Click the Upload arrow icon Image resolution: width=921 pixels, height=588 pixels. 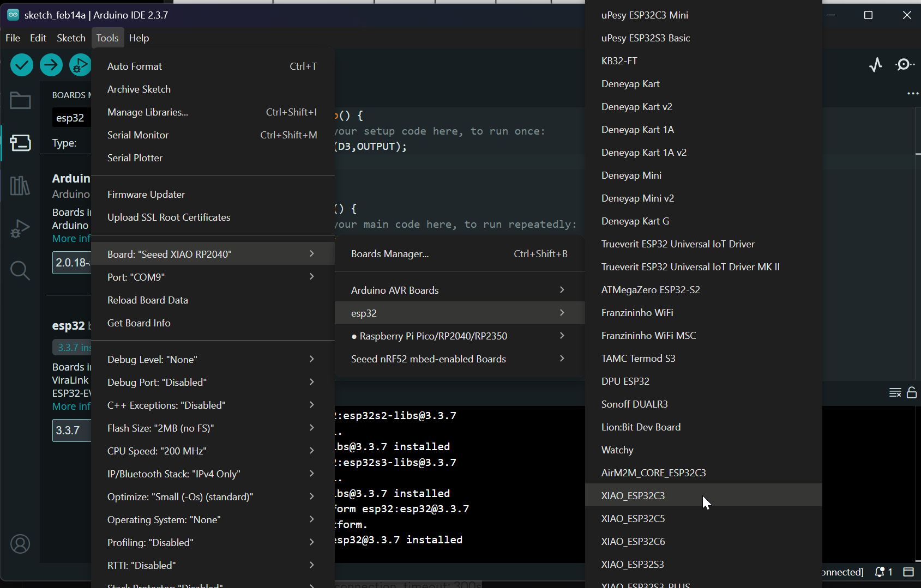click(x=51, y=65)
